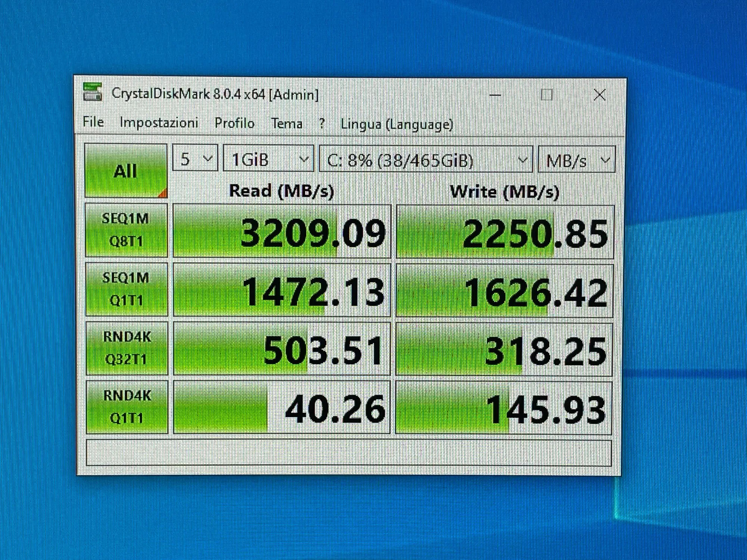Viewport: 747px width, 560px height.
Task: Open the MB/s unit dropdown
Action: [576, 161]
